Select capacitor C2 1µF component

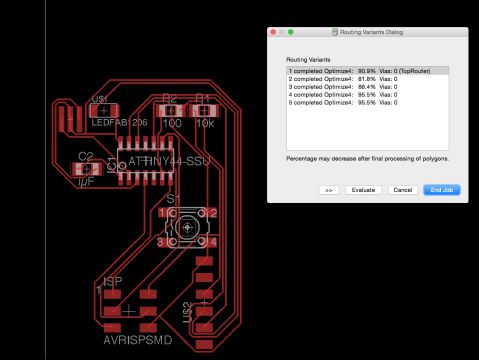click(87, 169)
